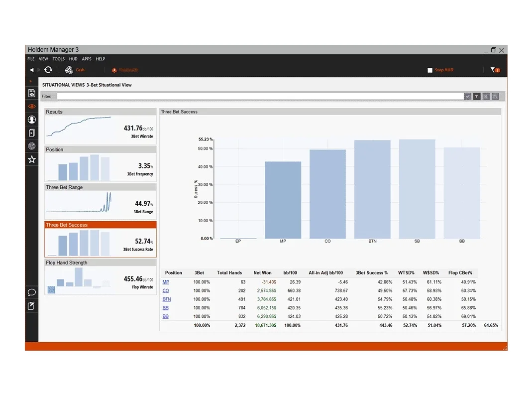This screenshot has height=395, width=532.
Task: Click the CO position link
Action: (x=166, y=291)
